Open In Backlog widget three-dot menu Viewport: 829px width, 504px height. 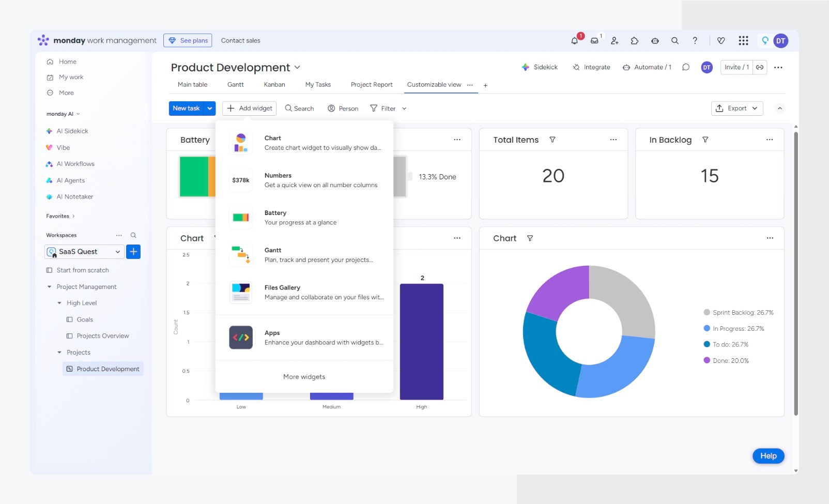tap(770, 140)
